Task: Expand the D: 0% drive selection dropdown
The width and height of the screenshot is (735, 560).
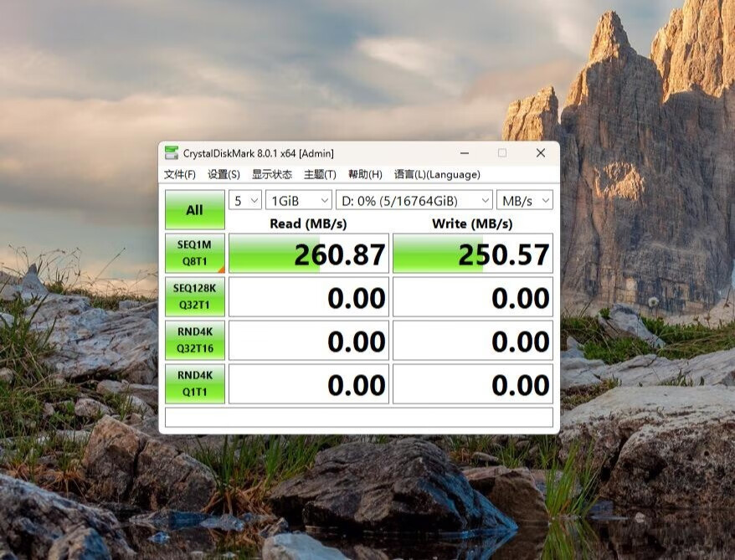Action: tap(414, 201)
